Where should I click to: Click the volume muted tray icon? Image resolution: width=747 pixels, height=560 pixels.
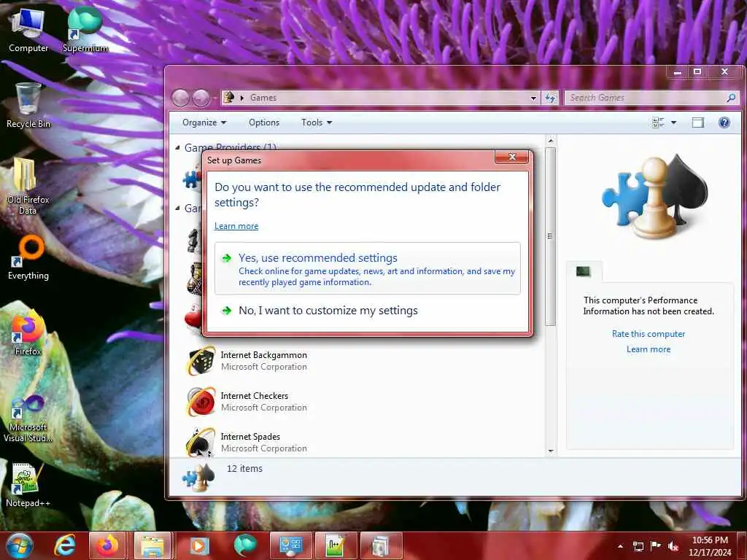click(x=673, y=546)
